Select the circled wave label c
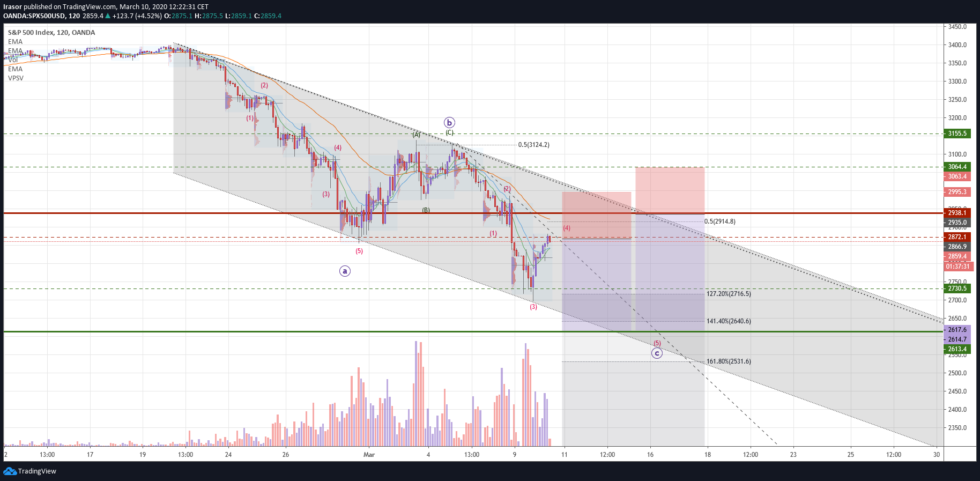 coord(657,353)
